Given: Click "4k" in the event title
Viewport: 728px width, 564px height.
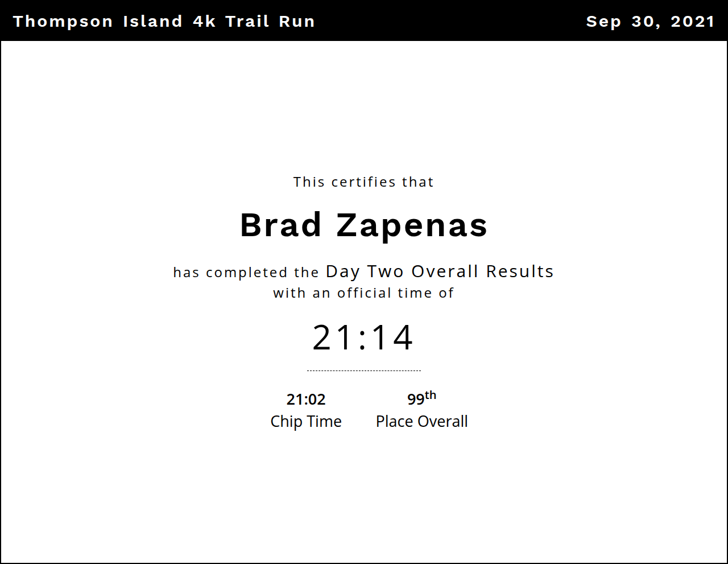Looking at the screenshot, I should (x=204, y=22).
